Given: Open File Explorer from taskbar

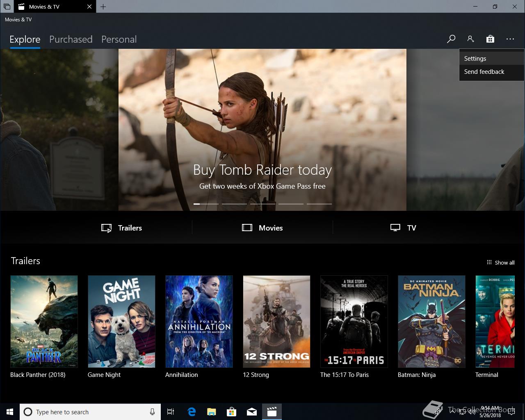Looking at the screenshot, I should pyautogui.click(x=211, y=412).
